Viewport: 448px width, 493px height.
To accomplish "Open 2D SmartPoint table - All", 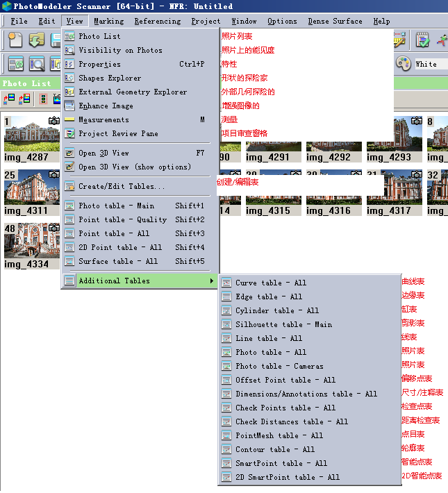I will pyautogui.click(x=310, y=477).
